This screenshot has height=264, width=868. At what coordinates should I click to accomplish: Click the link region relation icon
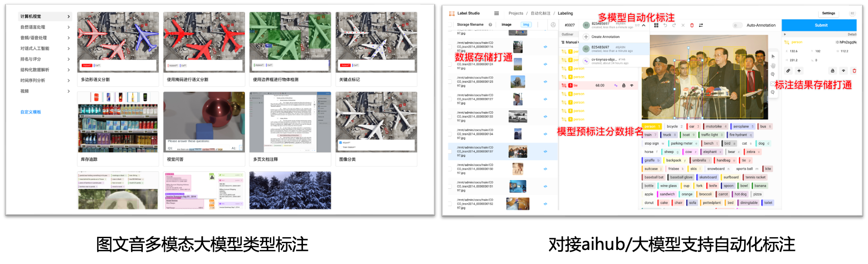[788, 71]
